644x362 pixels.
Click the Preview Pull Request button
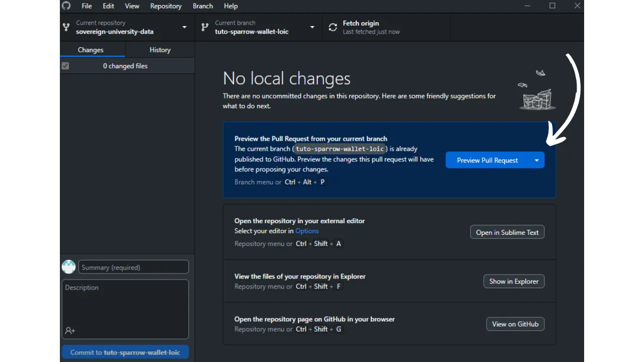click(x=487, y=160)
